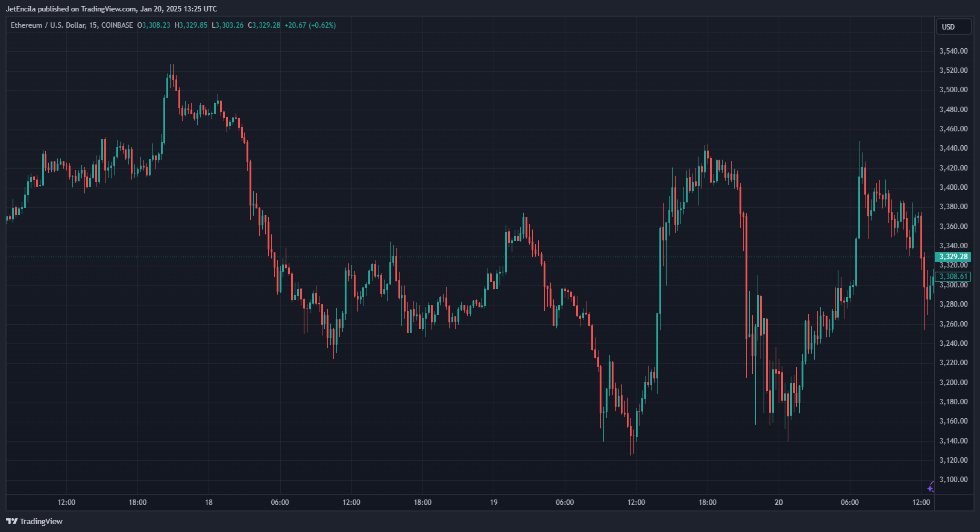Click the high value H3,329.85
Image resolution: width=980 pixels, height=532 pixels.
point(191,25)
